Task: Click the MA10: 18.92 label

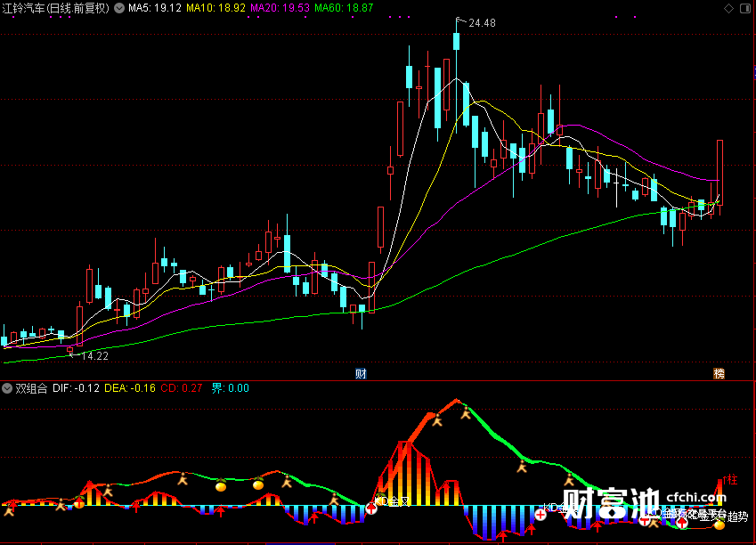Action: pyautogui.click(x=216, y=8)
